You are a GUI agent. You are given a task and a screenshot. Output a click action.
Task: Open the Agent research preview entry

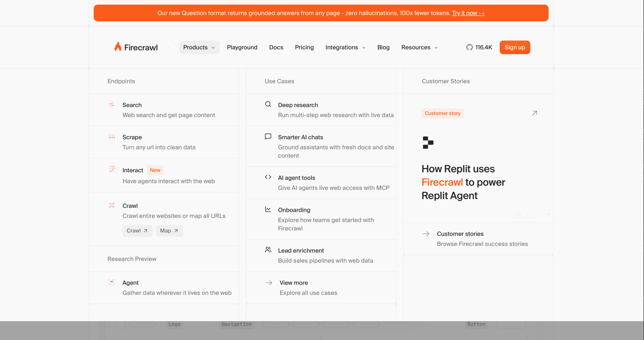164,288
